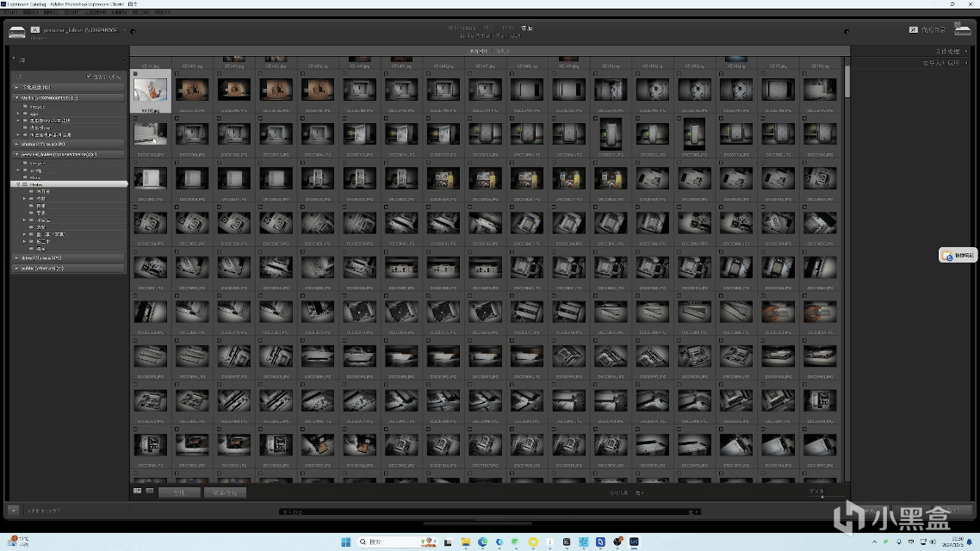Select the 复制为 DNG import mode
Viewport: 980px width, 551px height.
coord(462,28)
